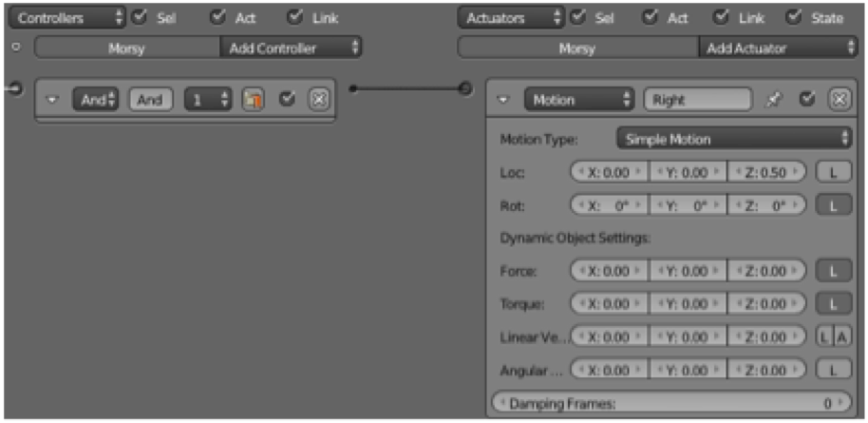
Task: Open the Motion Type Simple Motion dropdown
Action: [x=733, y=139]
